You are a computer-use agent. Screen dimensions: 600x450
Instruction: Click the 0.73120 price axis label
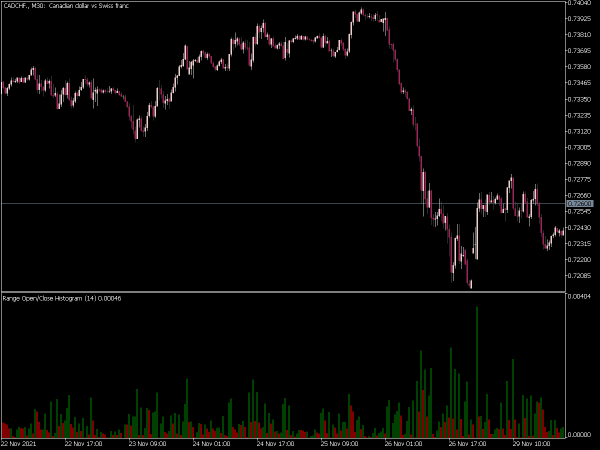tap(580, 132)
